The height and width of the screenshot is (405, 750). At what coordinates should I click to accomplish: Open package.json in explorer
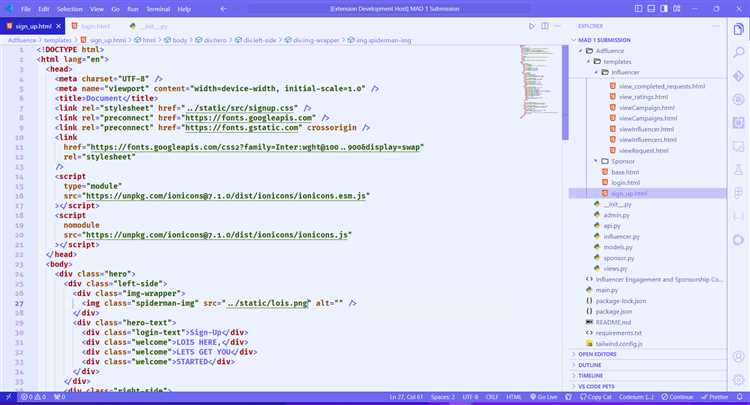coord(614,312)
